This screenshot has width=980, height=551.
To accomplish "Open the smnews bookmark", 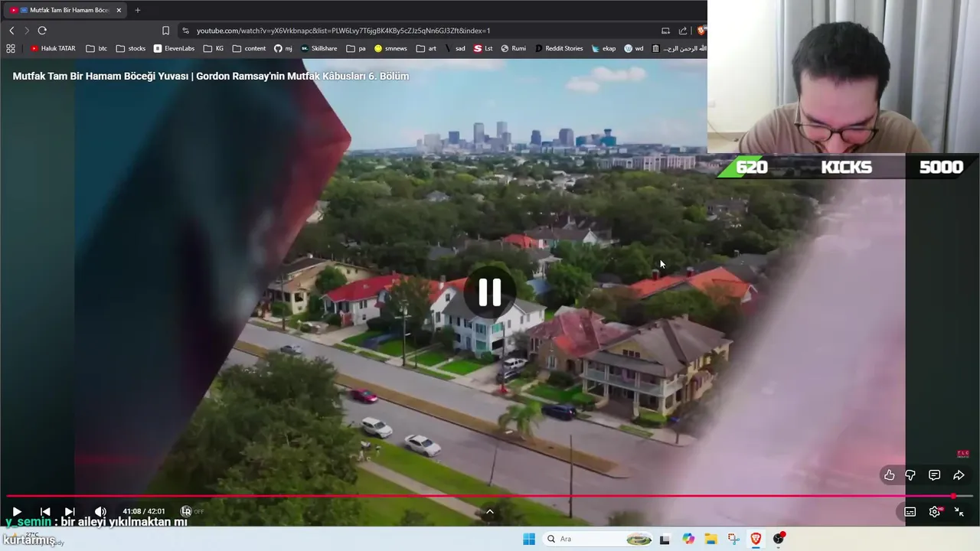I will (x=390, y=48).
